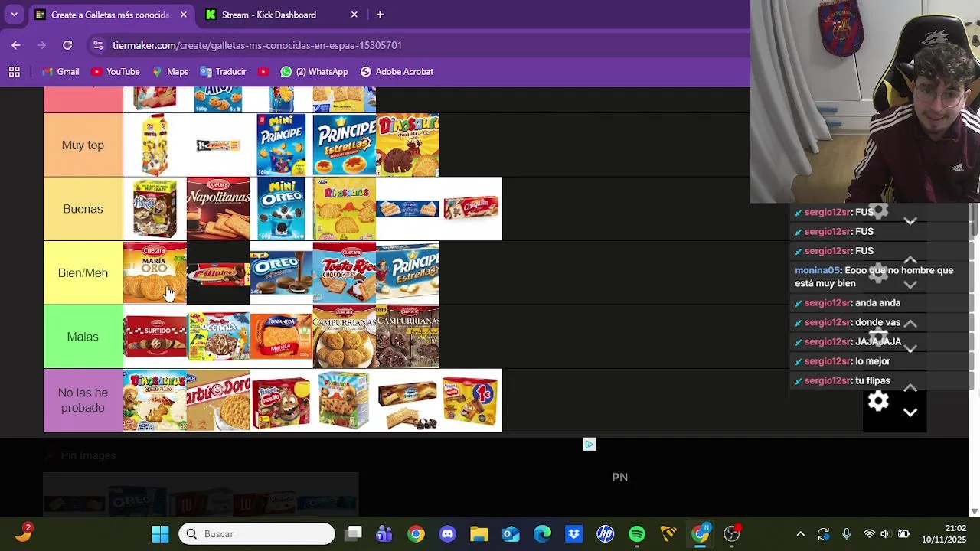The height and width of the screenshot is (551, 980).
Task: Pick Tosta Rica Choco Guay thumbnail
Action: 345,273
